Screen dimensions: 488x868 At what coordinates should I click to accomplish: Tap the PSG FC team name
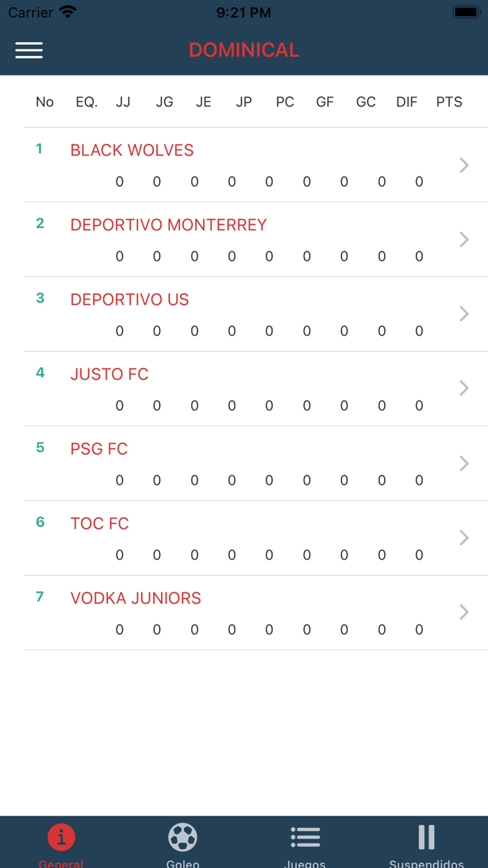point(98,449)
